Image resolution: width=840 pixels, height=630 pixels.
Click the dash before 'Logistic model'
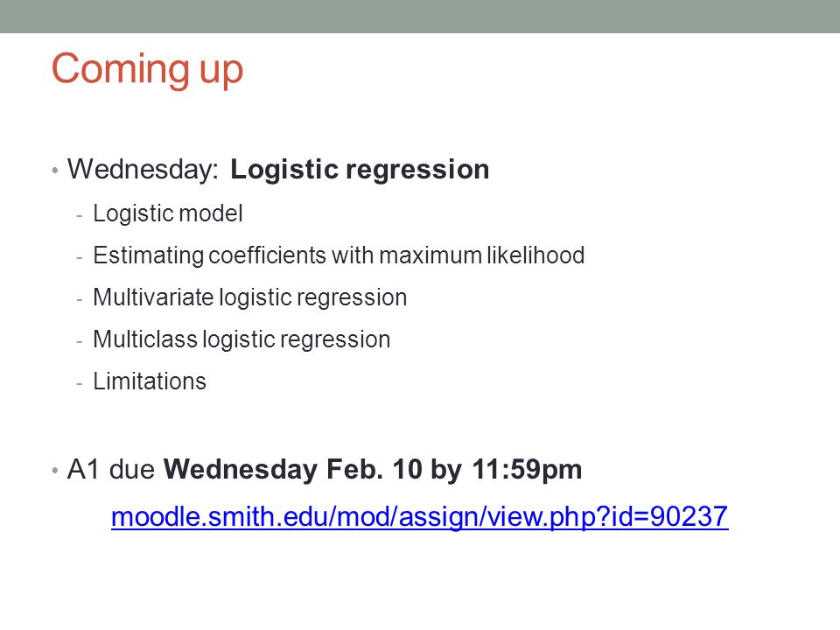point(80,216)
